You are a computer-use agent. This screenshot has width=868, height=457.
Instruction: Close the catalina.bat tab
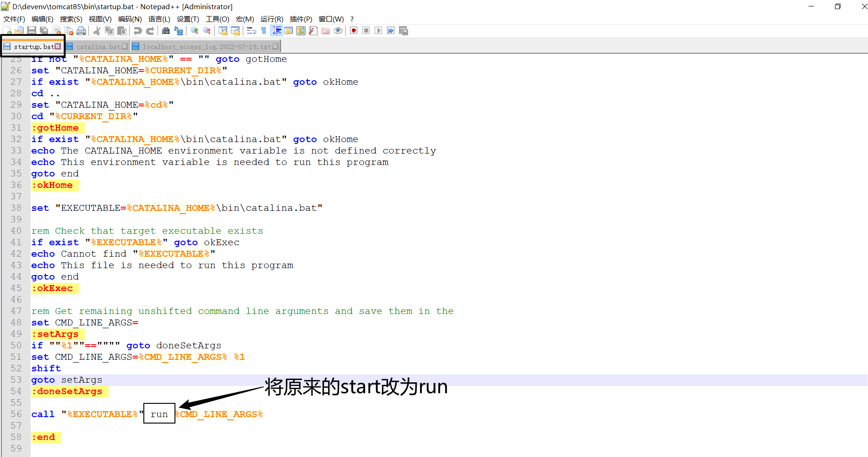pos(125,46)
